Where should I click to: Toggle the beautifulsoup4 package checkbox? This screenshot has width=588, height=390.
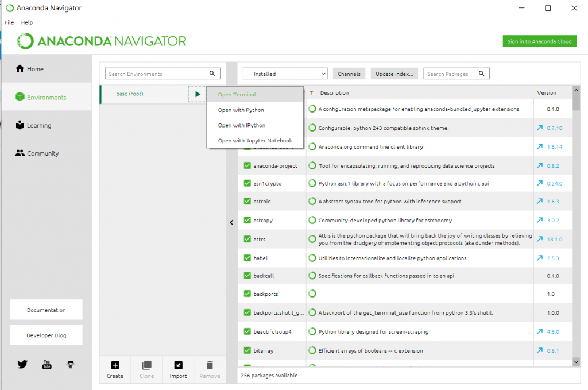tap(247, 331)
